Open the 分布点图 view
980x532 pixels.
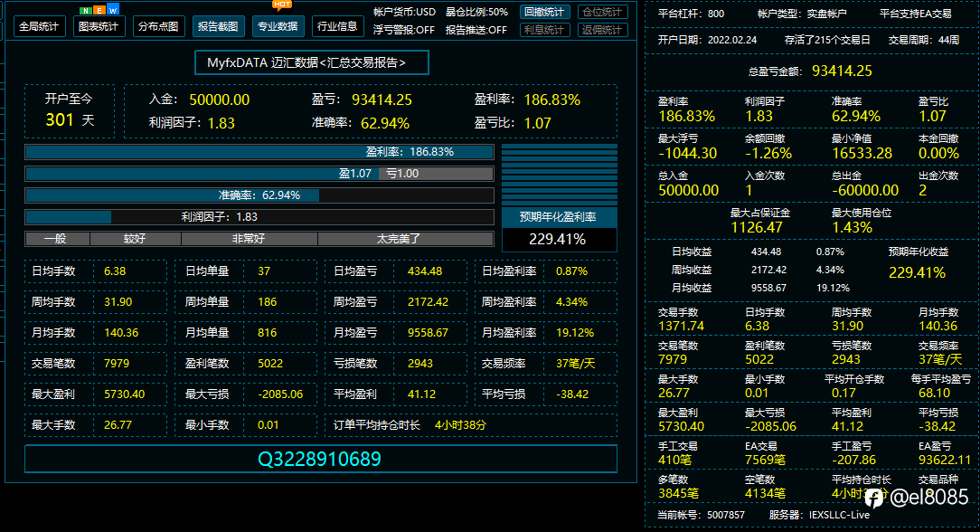click(x=159, y=26)
